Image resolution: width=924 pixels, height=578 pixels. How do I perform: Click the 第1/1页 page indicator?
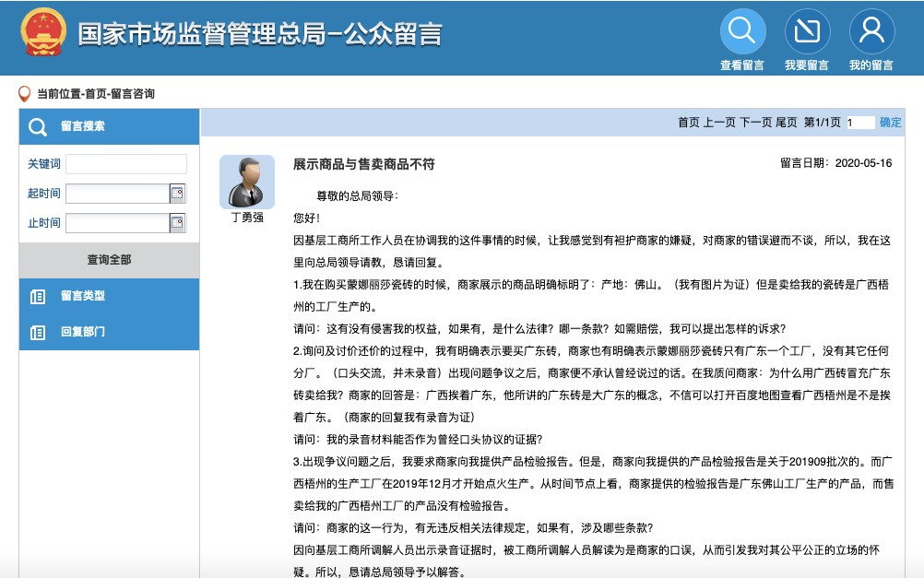822,123
